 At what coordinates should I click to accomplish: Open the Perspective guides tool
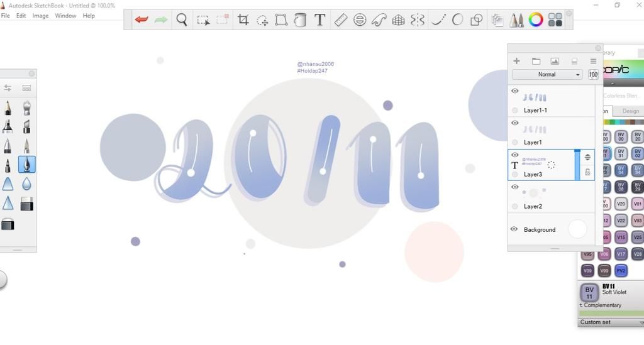398,19
